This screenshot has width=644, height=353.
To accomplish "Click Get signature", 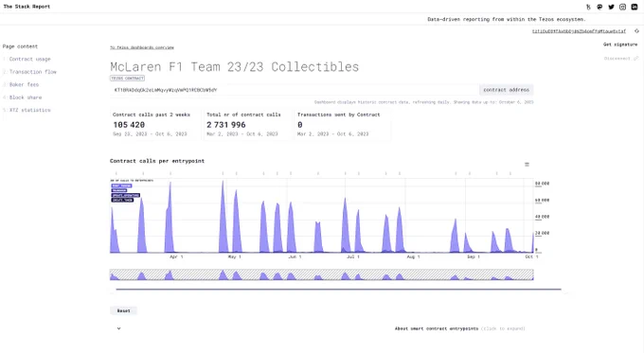I will coord(620,44).
